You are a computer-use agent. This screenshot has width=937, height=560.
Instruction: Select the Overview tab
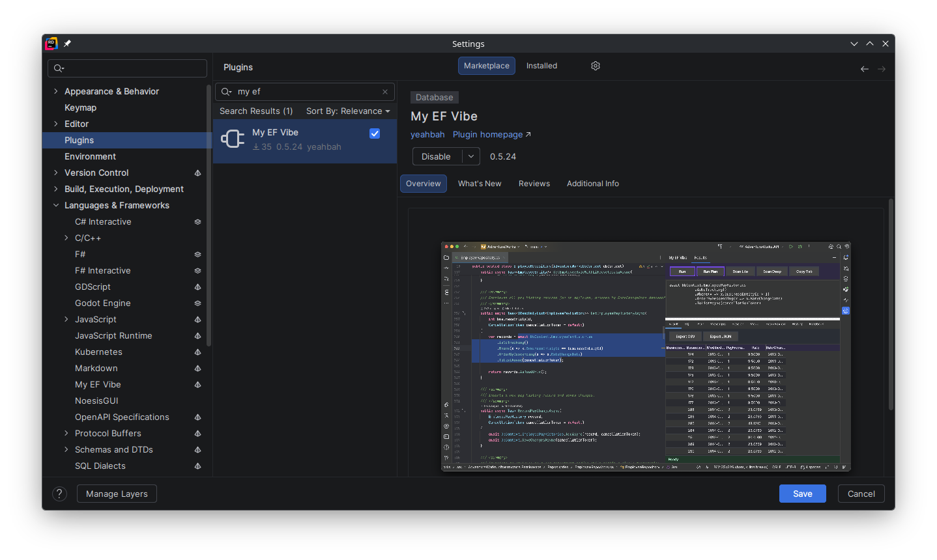[424, 184]
